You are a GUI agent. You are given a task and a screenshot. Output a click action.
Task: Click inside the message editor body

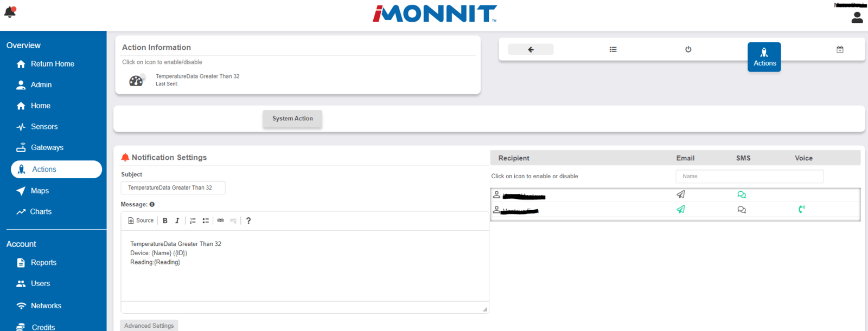click(305, 266)
